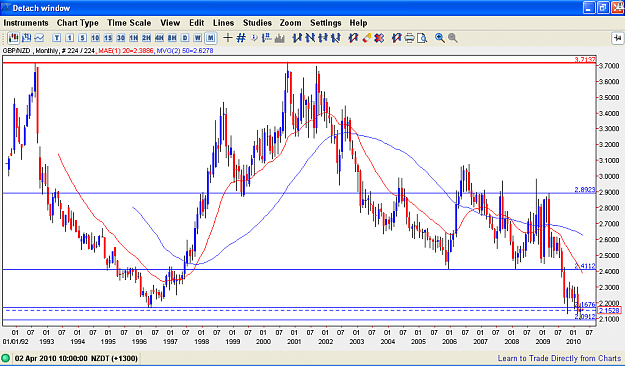Image resolution: width=625 pixels, height=366 pixels.
Task: Select the bar chart type icon
Action: pyautogui.click(x=27, y=38)
